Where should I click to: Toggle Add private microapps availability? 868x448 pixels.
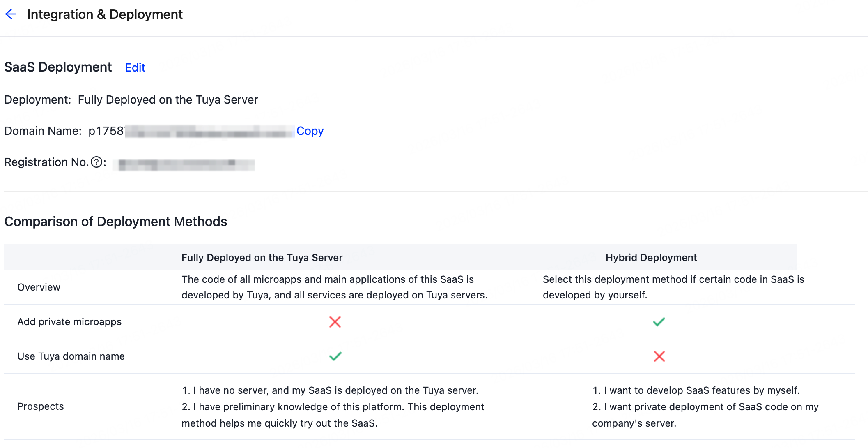(x=69, y=322)
